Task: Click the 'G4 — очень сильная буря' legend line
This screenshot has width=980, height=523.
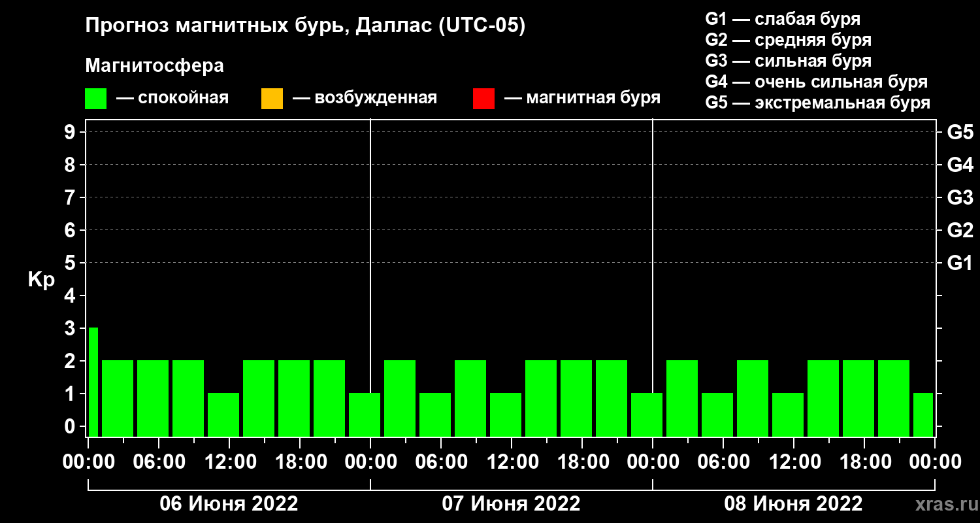Action: coord(817,82)
